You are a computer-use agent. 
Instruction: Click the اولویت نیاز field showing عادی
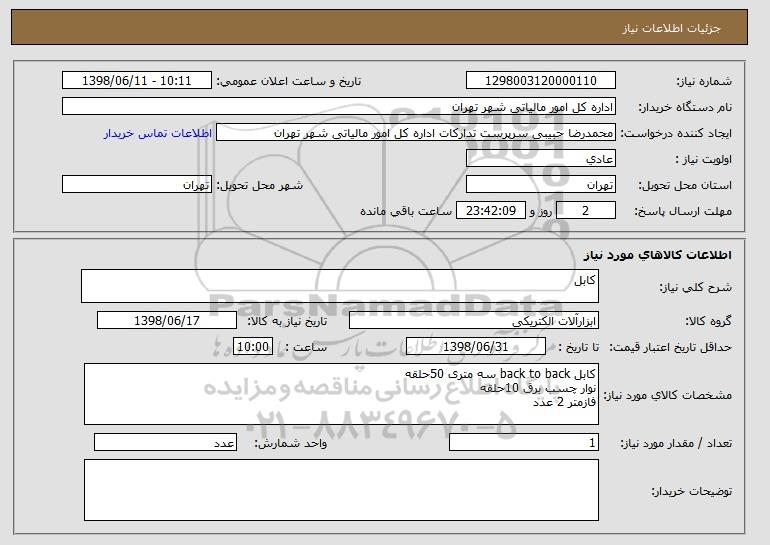[x=541, y=159]
